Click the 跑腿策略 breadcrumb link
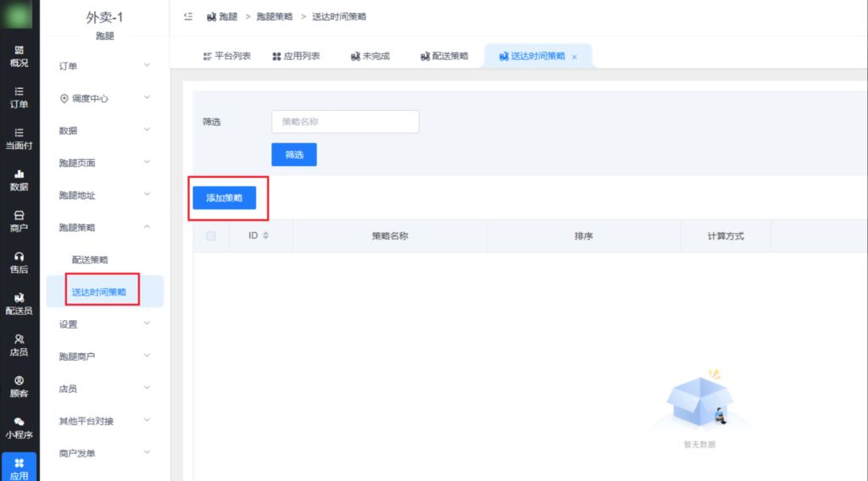Viewport: 868px width, 481px height. coord(275,17)
